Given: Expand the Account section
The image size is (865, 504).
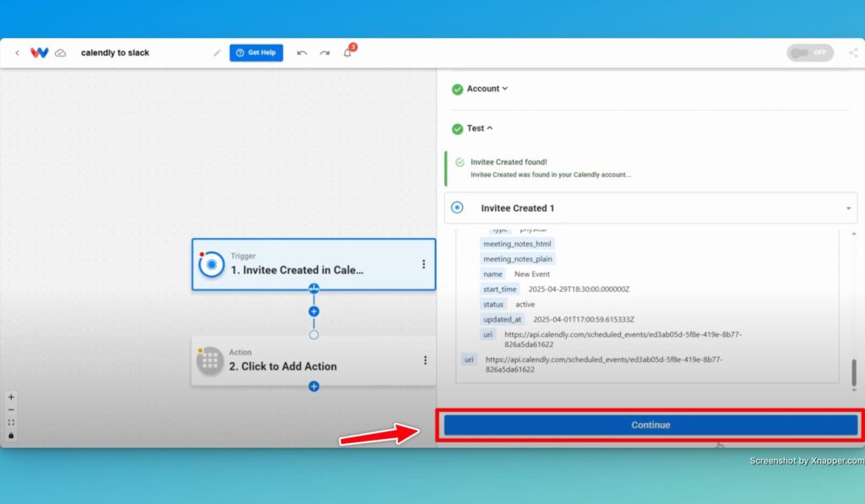Looking at the screenshot, I should point(487,89).
